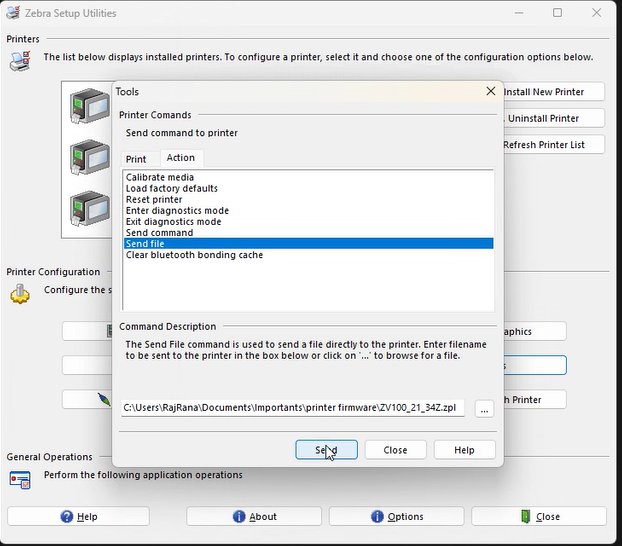This screenshot has width=622, height=546.
Task: Click the Printer Configuration wrench icon
Action: point(19,293)
